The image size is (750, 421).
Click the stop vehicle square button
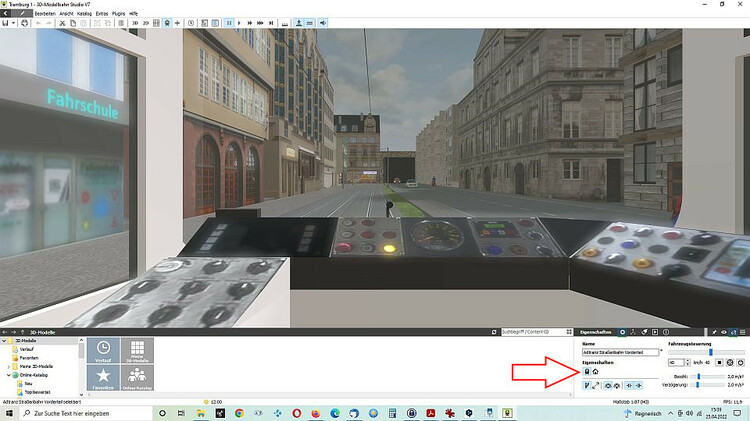click(x=719, y=363)
